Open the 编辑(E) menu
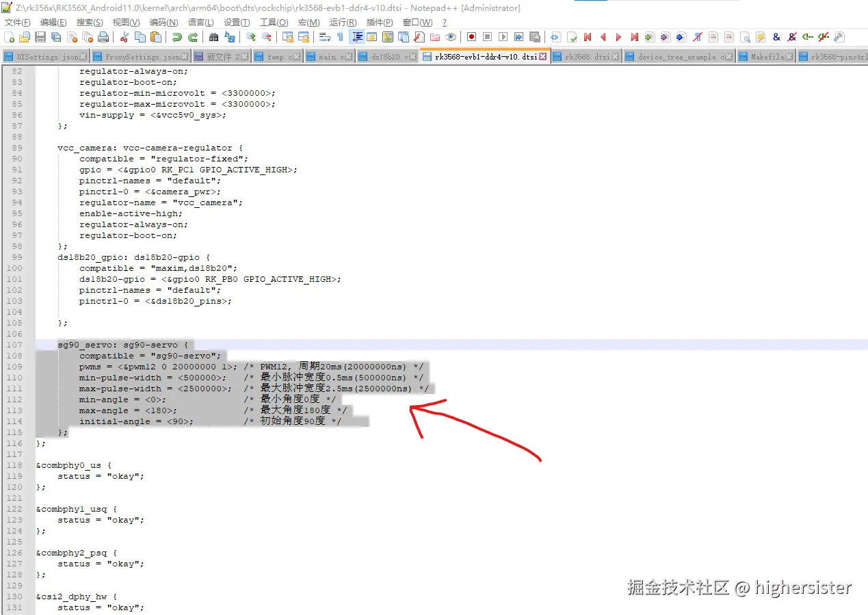 point(53,23)
